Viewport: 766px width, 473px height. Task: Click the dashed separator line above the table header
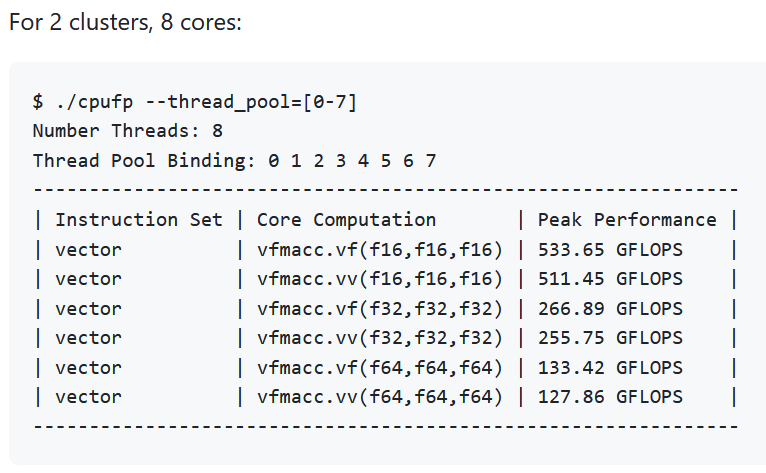(385, 190)
